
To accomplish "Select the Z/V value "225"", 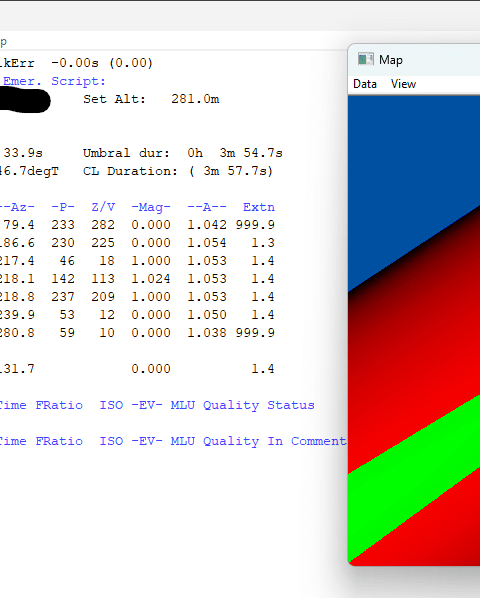I will (103, 243).
